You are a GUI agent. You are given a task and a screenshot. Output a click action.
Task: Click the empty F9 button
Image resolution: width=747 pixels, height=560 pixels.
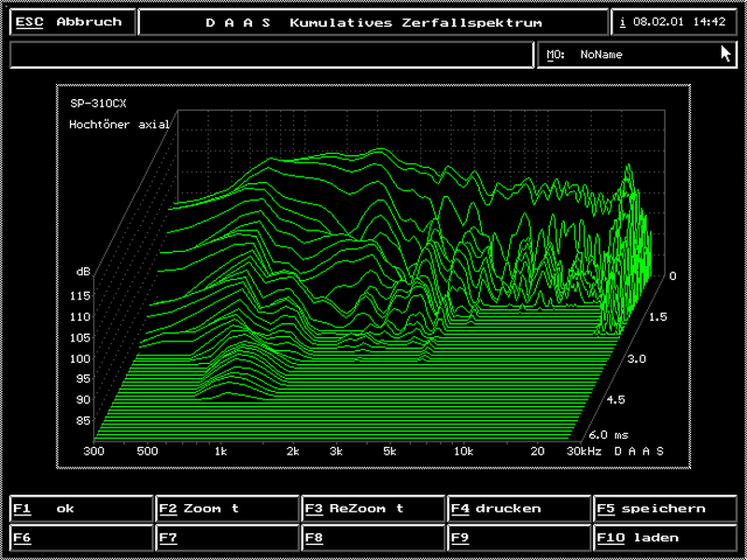[x=519, y=538]
